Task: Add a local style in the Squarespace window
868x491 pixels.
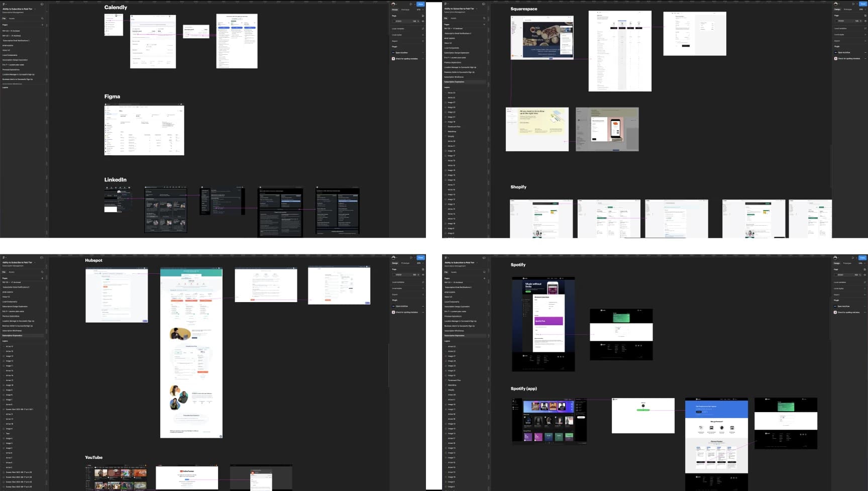Action: pos(865,35)
